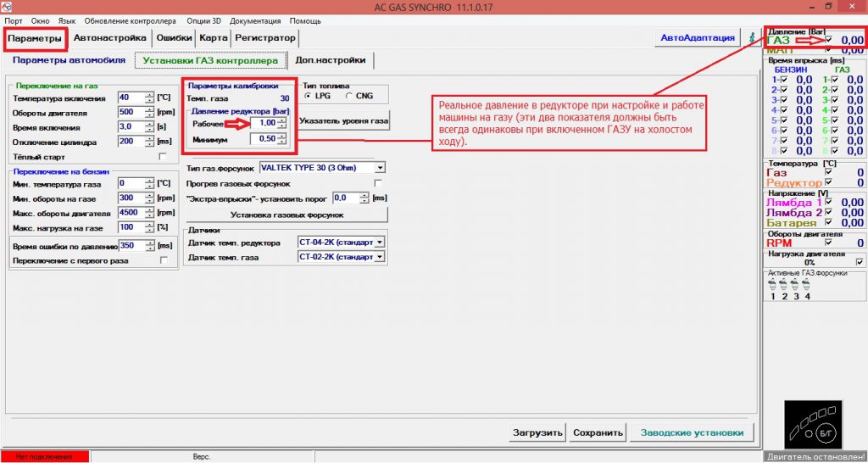Click the Макс. нагрузка на газе field
Screen dimensions: 868x463
pyautogui.click(x=131, y=227)
